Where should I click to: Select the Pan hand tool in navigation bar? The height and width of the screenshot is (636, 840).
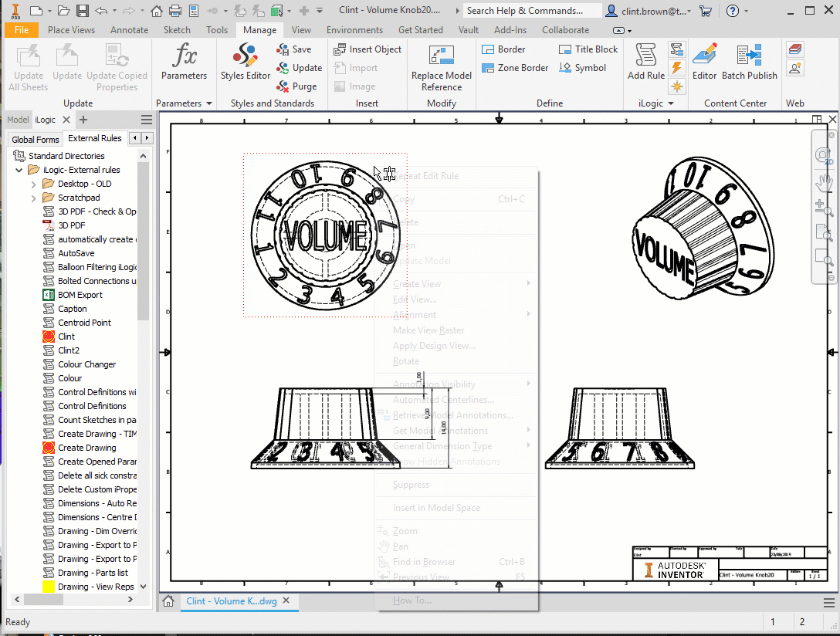pos(824,182)
